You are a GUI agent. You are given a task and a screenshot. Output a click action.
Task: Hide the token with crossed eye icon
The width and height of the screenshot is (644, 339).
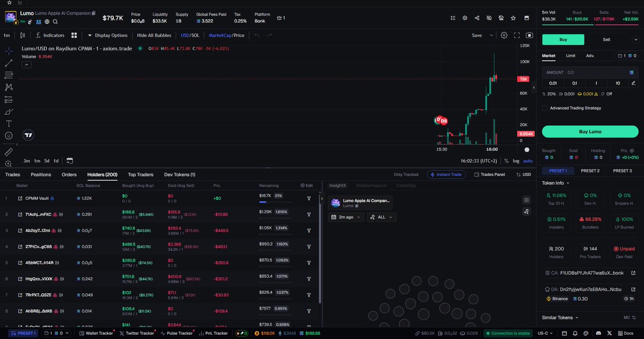pyautogui.click(x=489, y=18)
